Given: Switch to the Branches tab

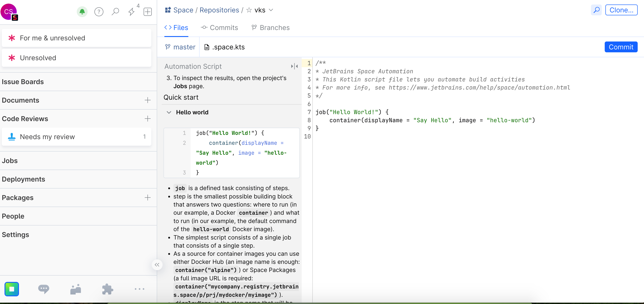Looking at the screenshot, I should tap(270, 28).
